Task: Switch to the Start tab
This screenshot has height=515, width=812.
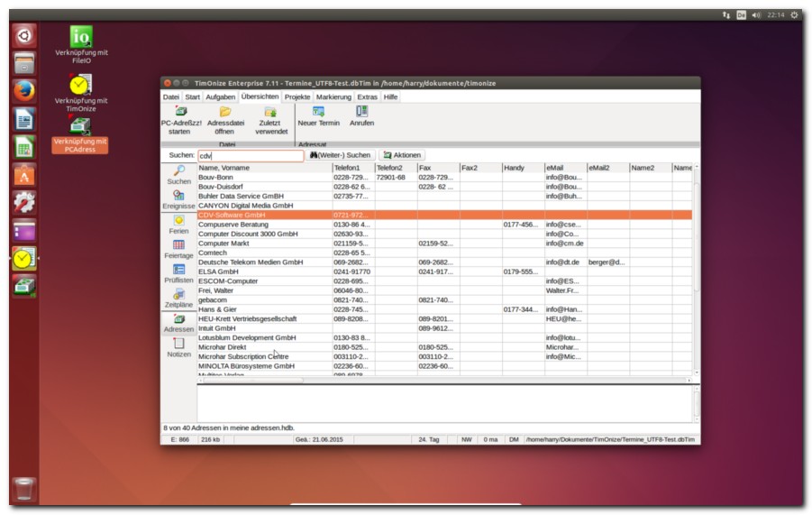Action: 192,97
